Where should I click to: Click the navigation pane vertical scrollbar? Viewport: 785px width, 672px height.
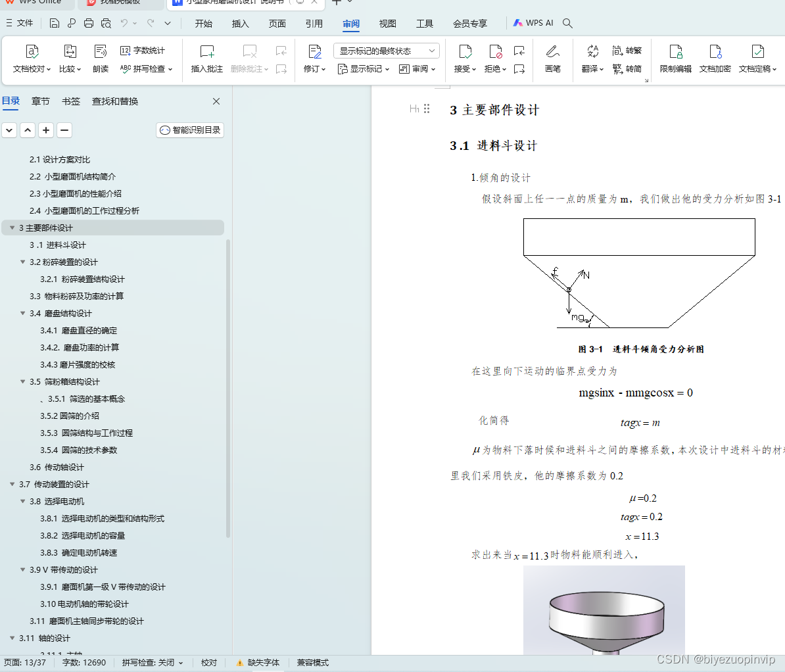click(x=228, y=389)
